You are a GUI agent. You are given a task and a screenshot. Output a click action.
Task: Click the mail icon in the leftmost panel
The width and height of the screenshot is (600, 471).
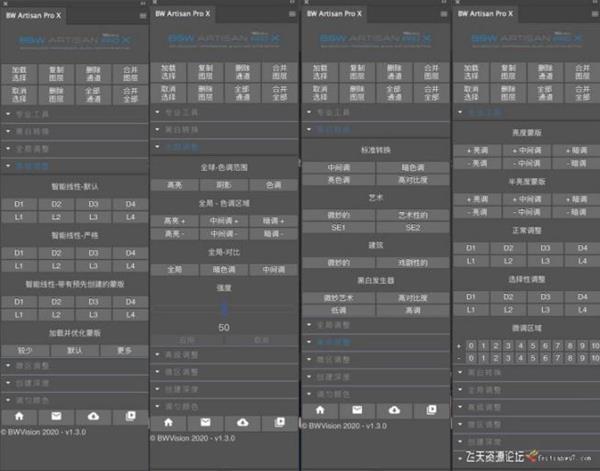[x=56, y=415]
